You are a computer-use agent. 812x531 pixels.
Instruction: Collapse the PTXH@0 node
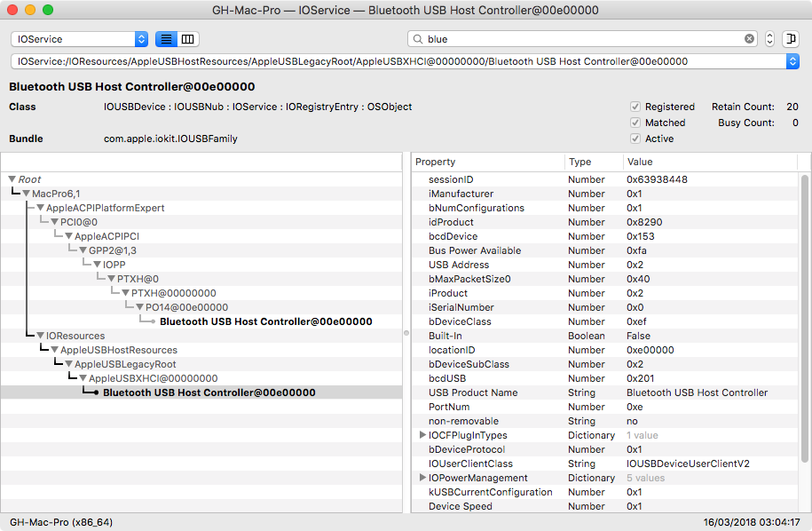(x=111, y=279)
